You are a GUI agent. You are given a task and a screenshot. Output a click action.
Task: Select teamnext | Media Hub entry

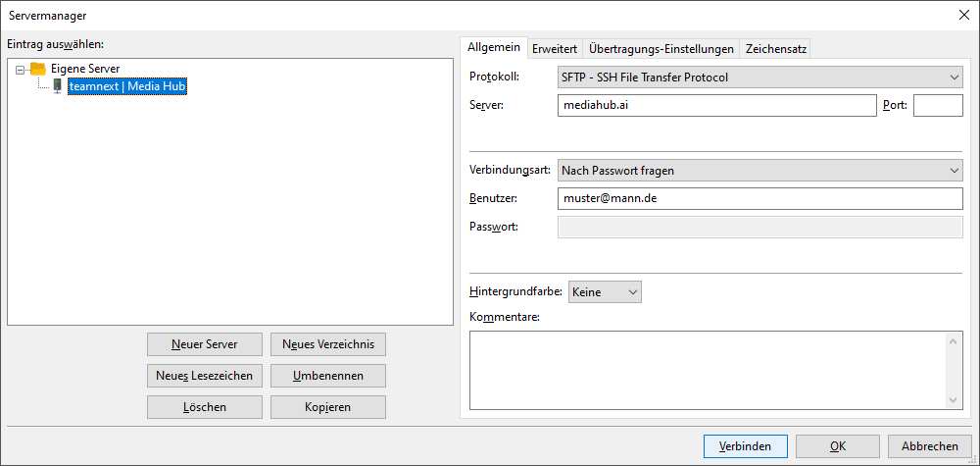point(126,86)
